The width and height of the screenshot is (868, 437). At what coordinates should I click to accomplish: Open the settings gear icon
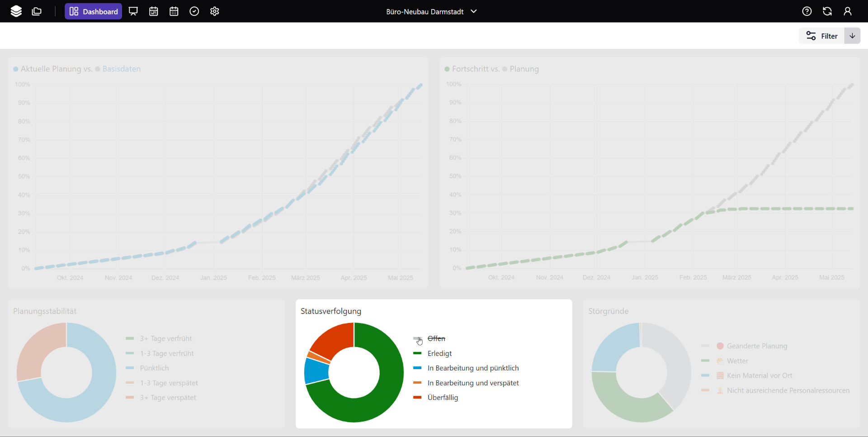pos(215,11)
